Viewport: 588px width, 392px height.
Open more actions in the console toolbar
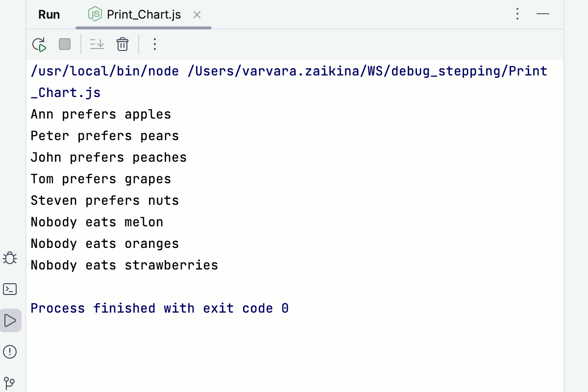(155, 45)
